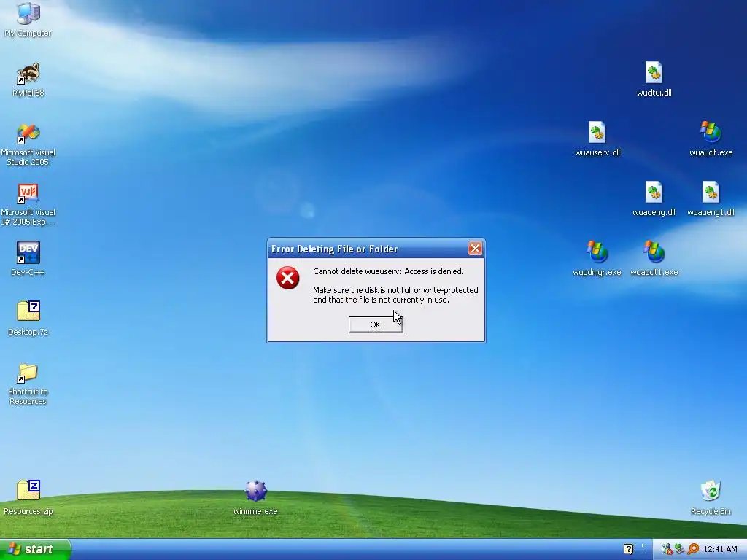The height and width of the screenshot is (560, 747).
Task: Select the wuauclt1.exe file icon
Action: [x=654, y=259]
